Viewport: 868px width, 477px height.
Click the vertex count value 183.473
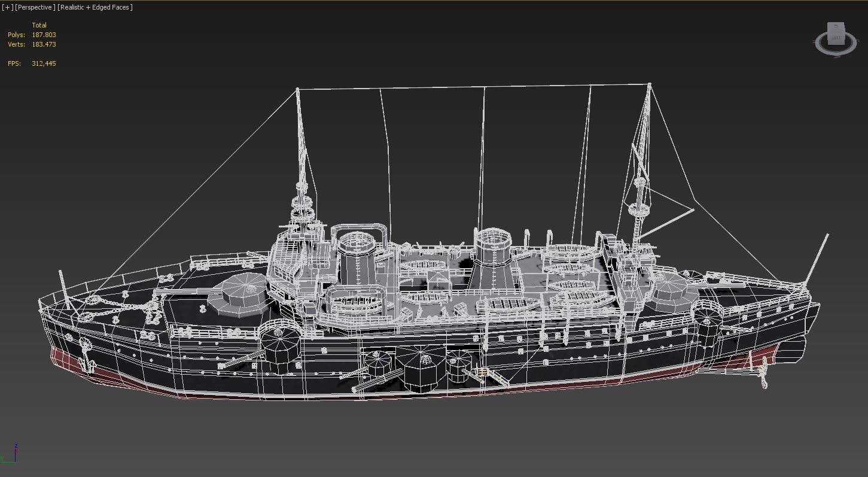44,44
